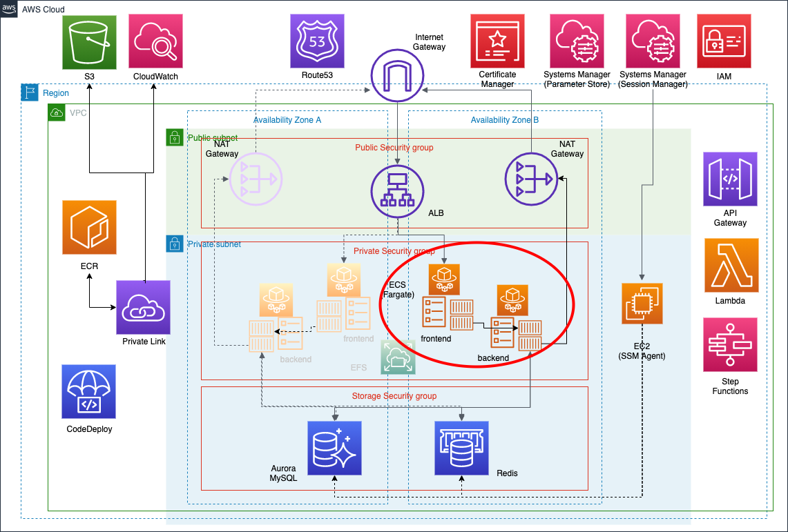788x532 pixels.
Task: Click the "Private Link" label text
Action: pos(144,342)
